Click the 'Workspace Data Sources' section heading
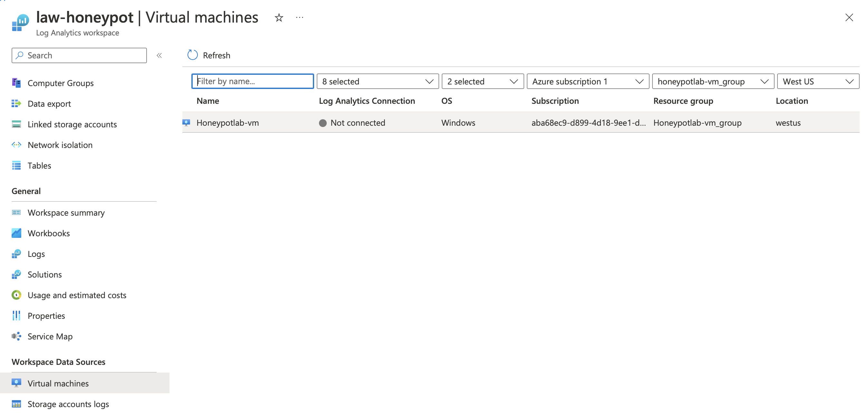Viewport: 868px width, 419px height. pos(58,362)
